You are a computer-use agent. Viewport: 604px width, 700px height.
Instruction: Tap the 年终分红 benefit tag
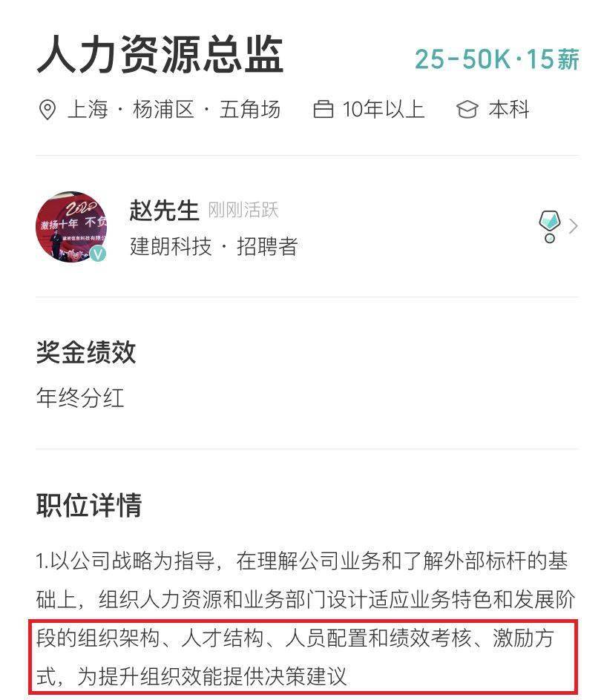pos(80,397)
